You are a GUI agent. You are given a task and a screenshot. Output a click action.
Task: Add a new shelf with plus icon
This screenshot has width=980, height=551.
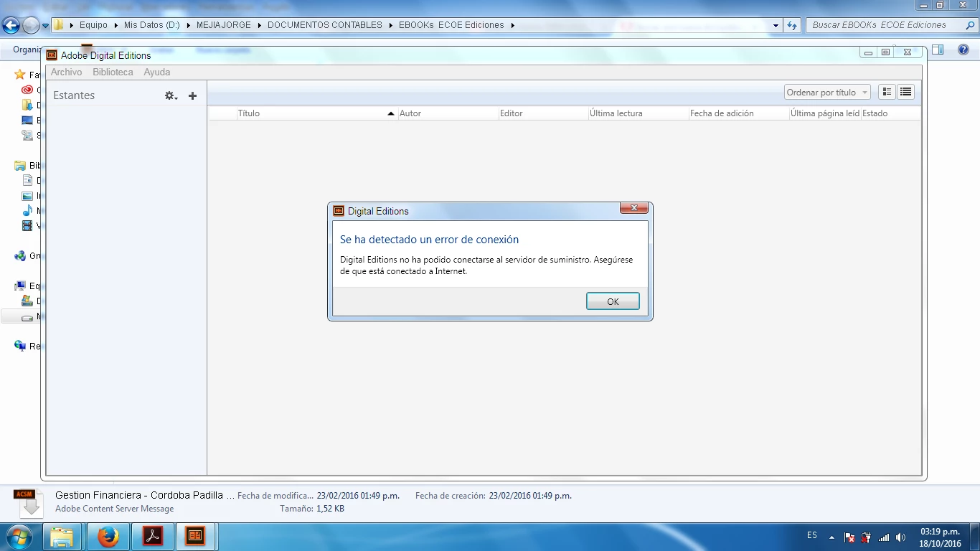point(192,95)
